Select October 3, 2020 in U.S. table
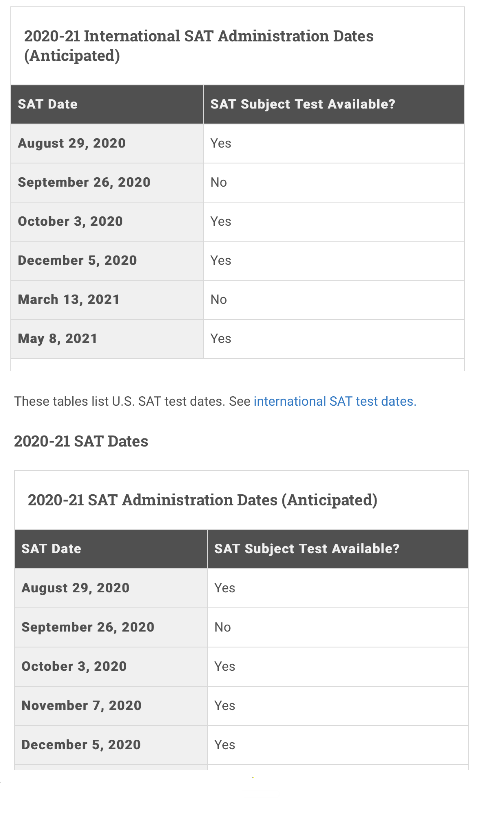 point(74,666)
